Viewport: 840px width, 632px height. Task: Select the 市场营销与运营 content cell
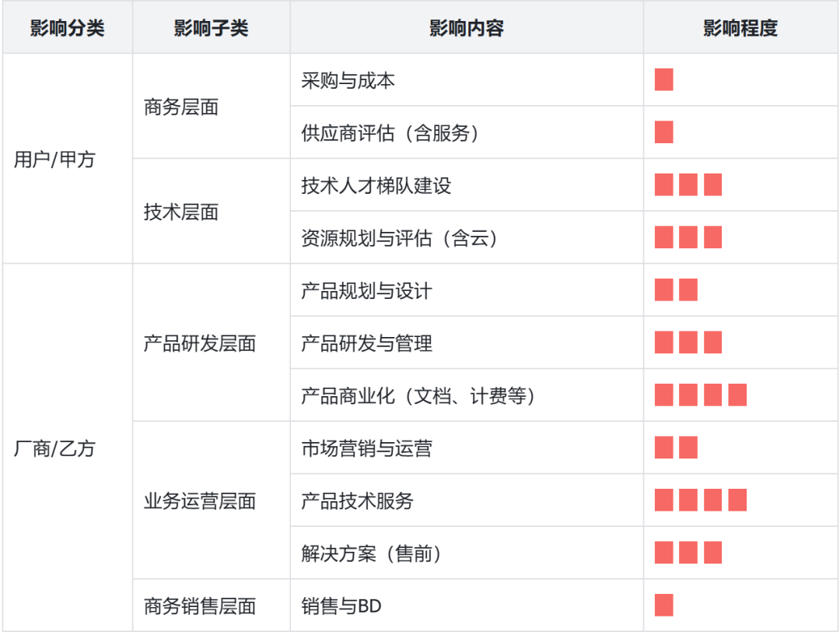(x=366, y=449)
